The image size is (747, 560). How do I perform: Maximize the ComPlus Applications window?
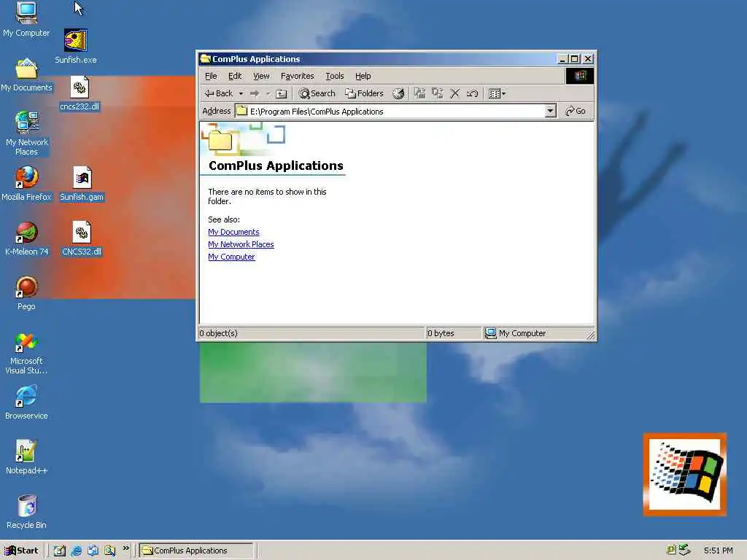coord(575,59)
